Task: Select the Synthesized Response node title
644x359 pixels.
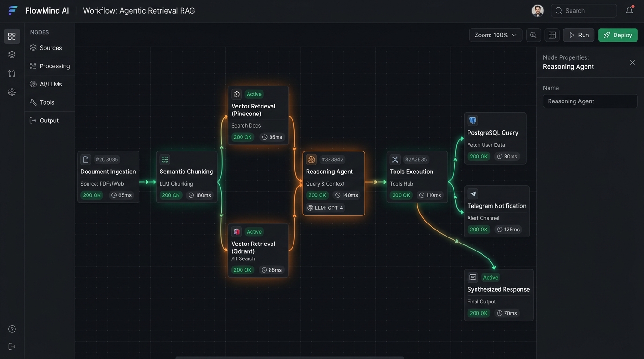Action: click(x=498, y=289)
